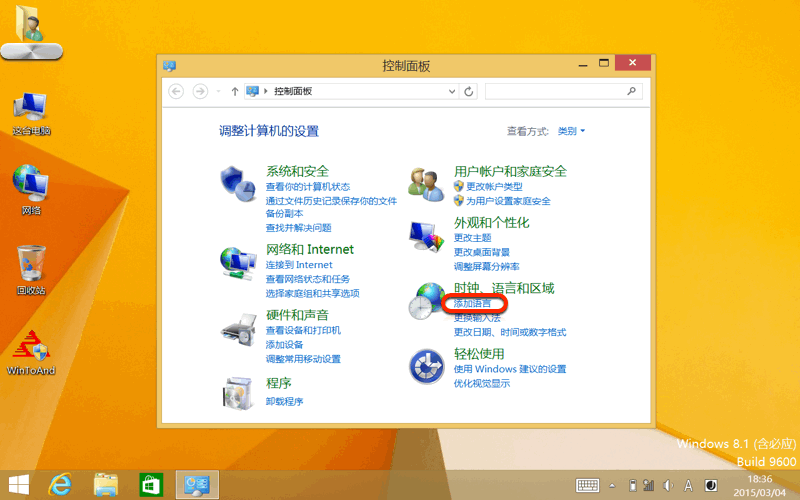
Task: Click the 添加语言 (add language) link
Action: click(x=473, y=303)
